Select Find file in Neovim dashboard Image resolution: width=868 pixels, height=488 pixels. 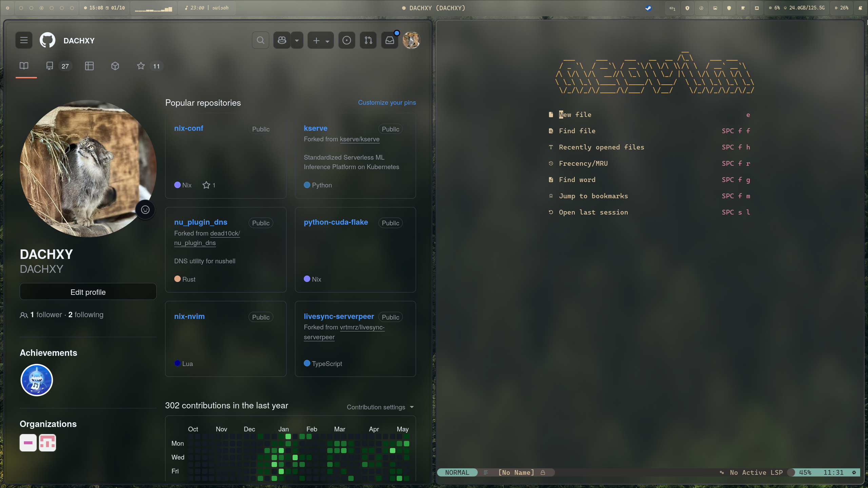tap(577, 131)
